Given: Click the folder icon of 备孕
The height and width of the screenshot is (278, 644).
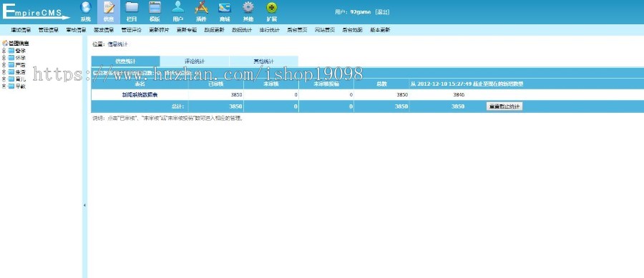Looking at the screenshot, I should (x=11, y=51).
